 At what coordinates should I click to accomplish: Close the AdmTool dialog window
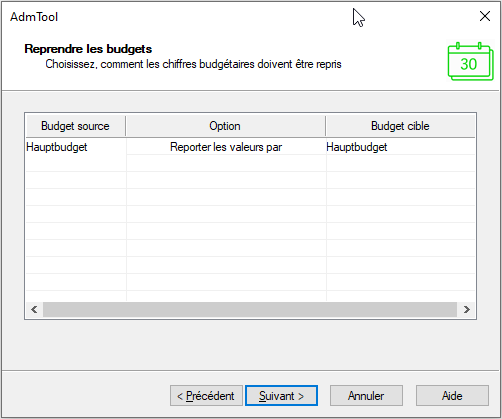(x=485, y=16)
